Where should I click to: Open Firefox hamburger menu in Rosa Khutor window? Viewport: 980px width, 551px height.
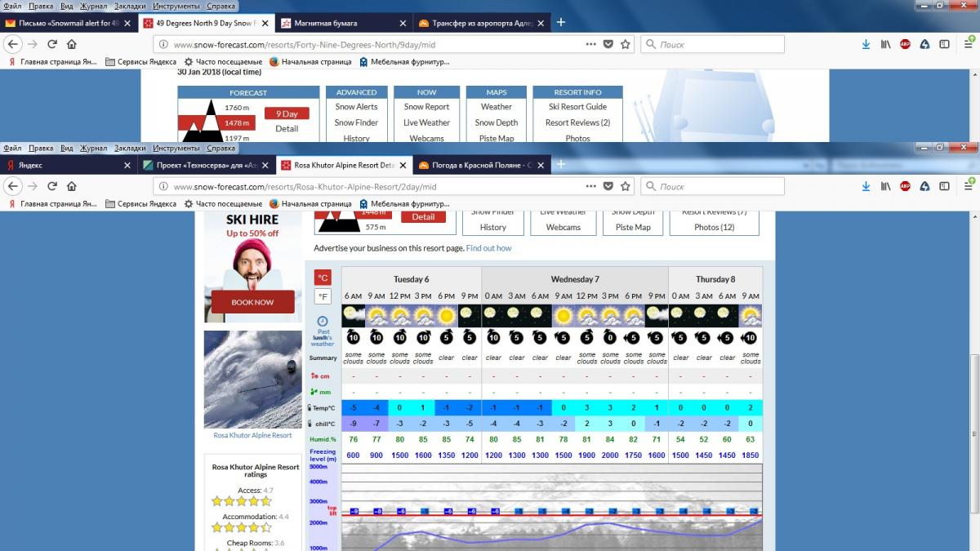click(x=969, y=185)
